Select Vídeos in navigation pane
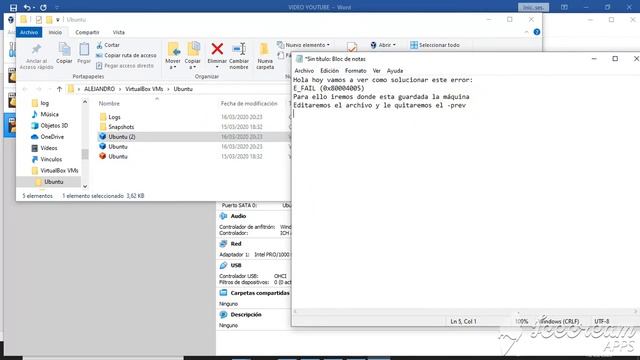The height and width of the screenshot is (360, 640). click(x=49, y=148)
